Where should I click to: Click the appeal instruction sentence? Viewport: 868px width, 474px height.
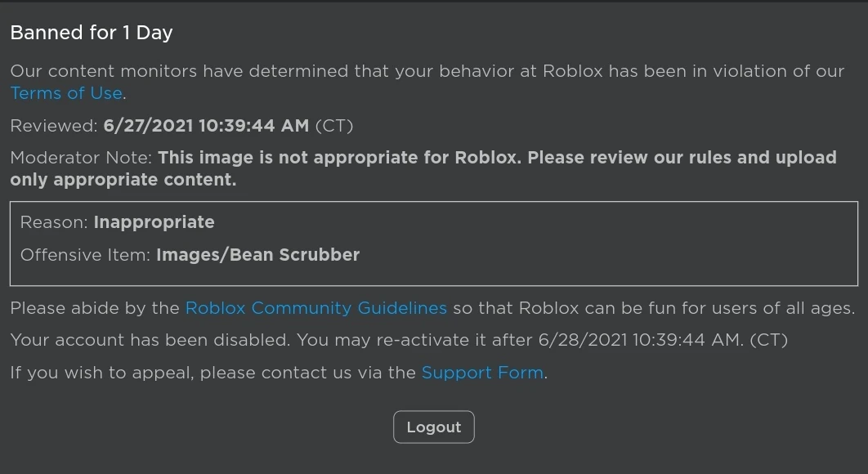click(278, 372)
